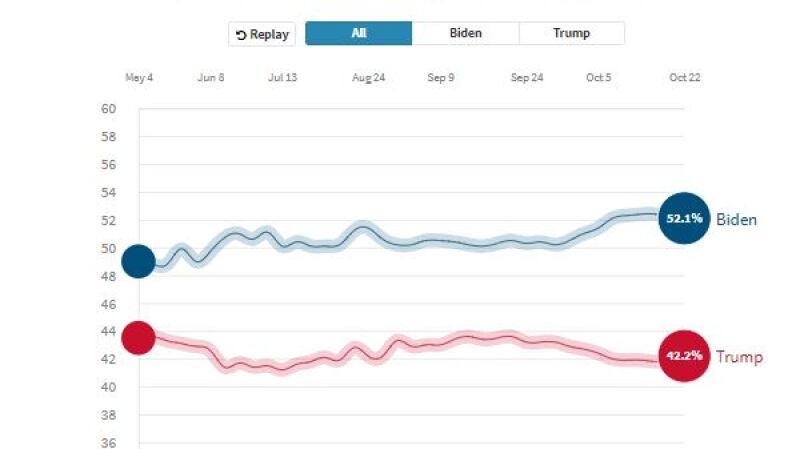
Task: Click the Trump label beside the chart
Action: (739, 357)
